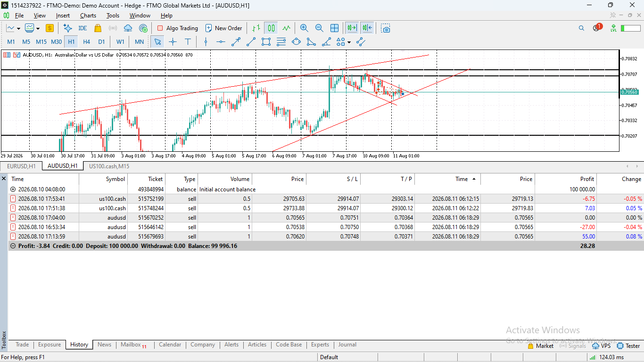The height and width of the screenshot is (362, 644).
Task: Switch chart to bar chart view
Action: coord(256,28)
